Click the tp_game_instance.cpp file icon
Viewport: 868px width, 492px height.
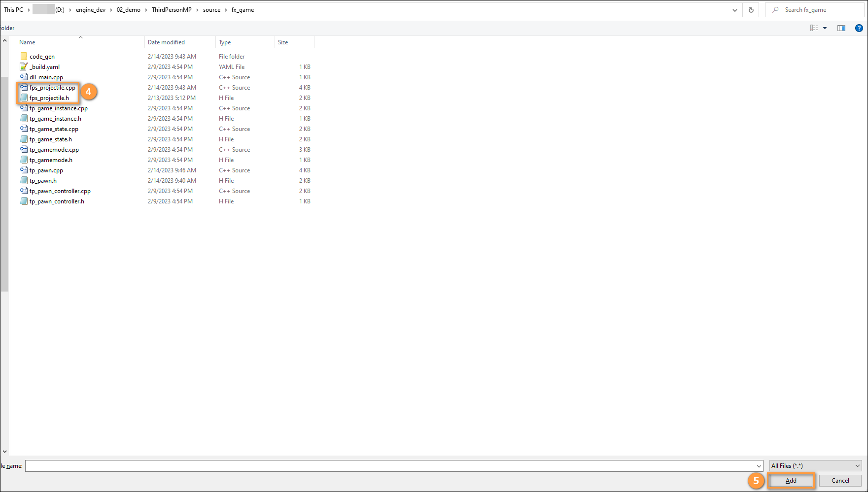(x=24, y=108)
